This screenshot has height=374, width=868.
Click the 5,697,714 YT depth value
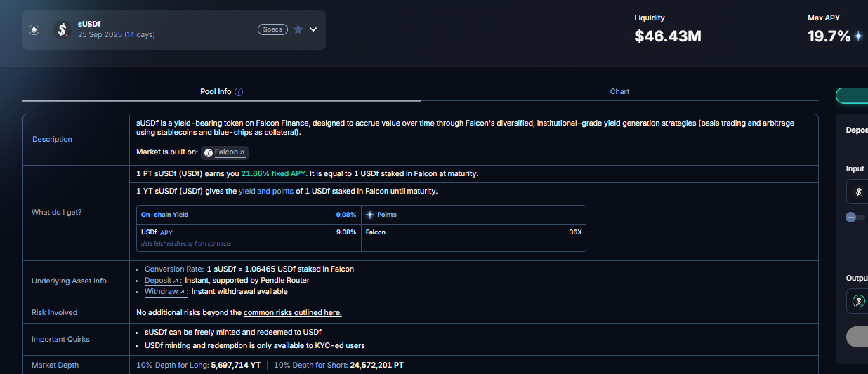tap(236, 365)
